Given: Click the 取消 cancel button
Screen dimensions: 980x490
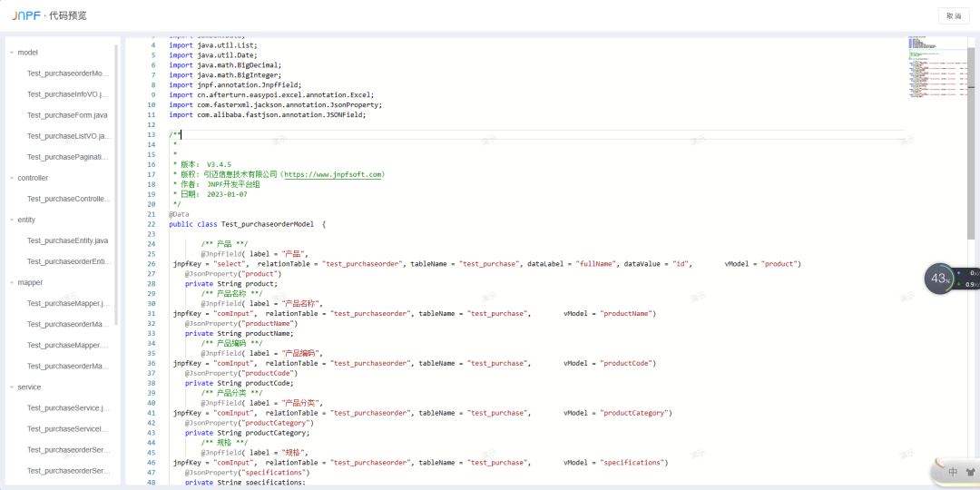Looking at the screenshot, I should (x=954, y=16).
